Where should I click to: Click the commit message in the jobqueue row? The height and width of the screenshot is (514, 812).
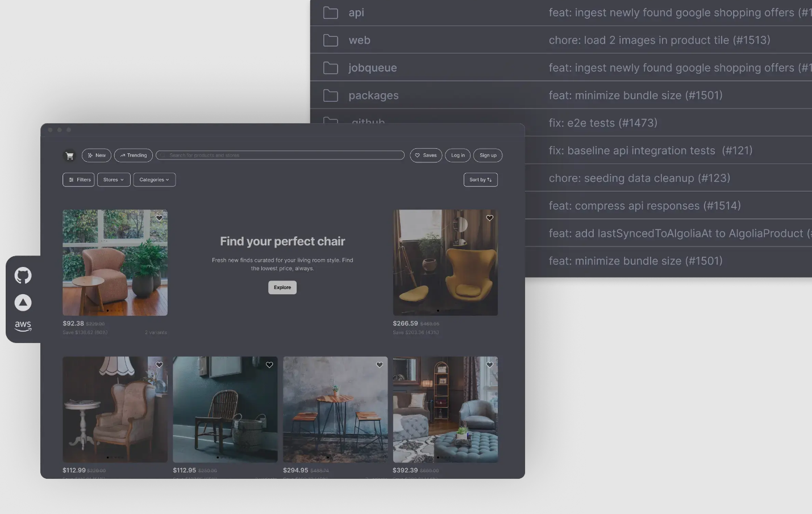pyautogui.click(x=680, y=68)
